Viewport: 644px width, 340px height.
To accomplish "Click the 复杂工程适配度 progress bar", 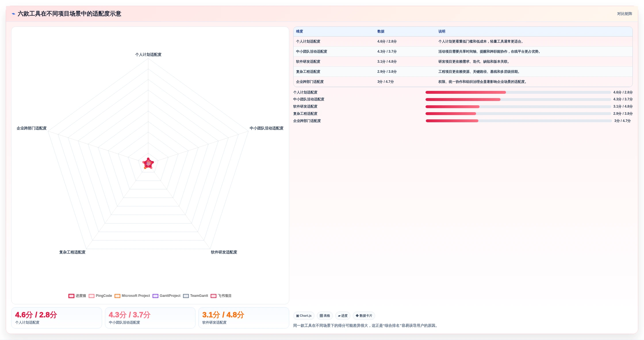I will pos(518,114).
